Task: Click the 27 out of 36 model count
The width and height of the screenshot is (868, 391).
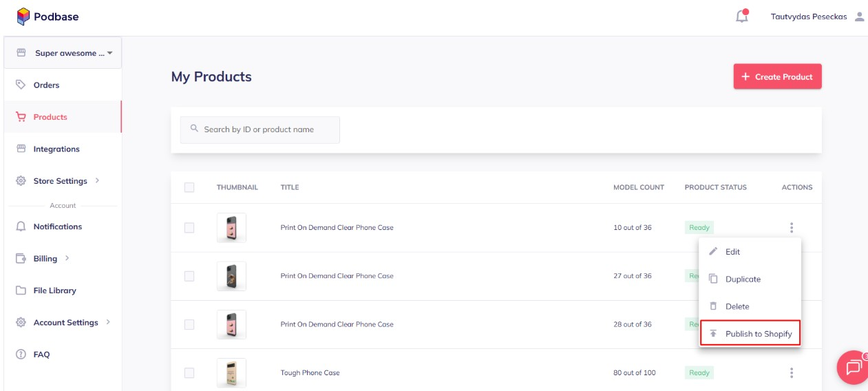Action: [x=632, y=276]
